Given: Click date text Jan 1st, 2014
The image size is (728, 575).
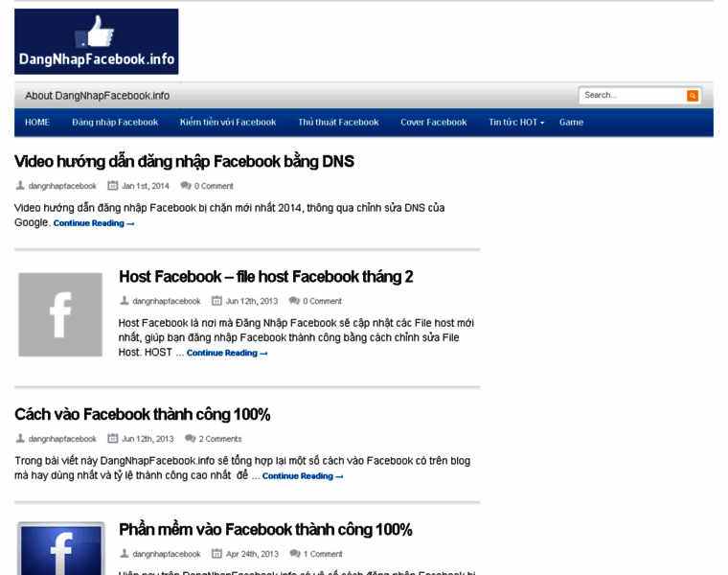Looking at the screenshot, I should coord(146,186).
